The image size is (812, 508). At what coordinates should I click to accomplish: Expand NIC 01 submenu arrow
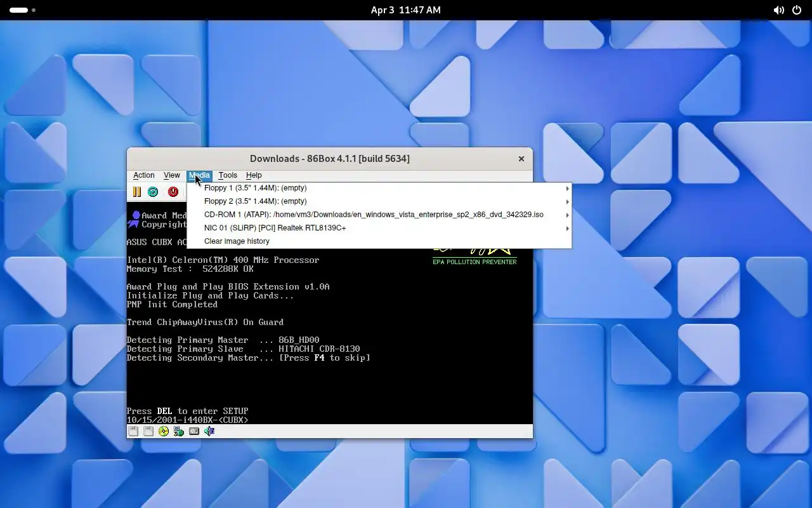567,229
